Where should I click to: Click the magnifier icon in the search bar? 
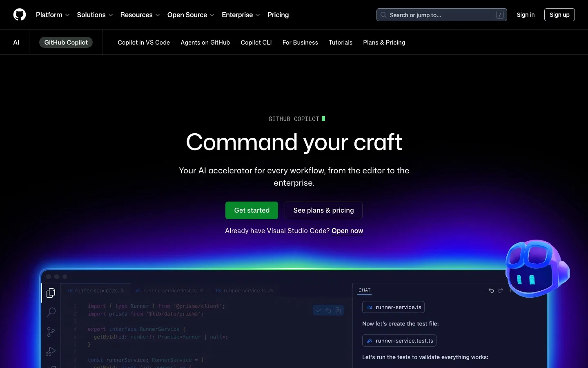[383, 15]
